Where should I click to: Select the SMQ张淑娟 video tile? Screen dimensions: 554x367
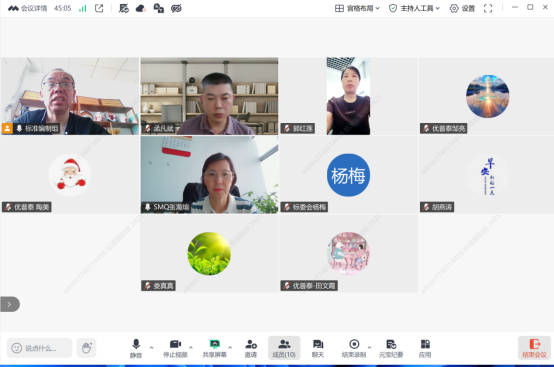click(x=209, y=175)
